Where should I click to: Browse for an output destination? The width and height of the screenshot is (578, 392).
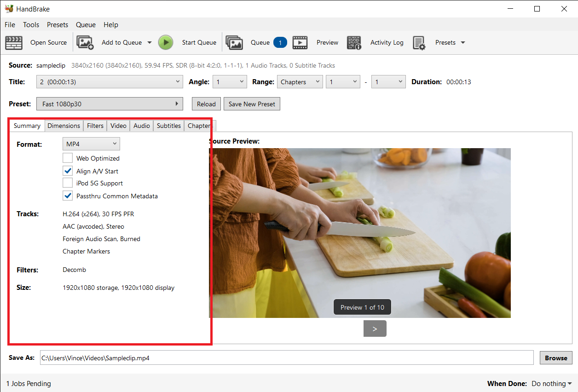[x=555, y=357]
